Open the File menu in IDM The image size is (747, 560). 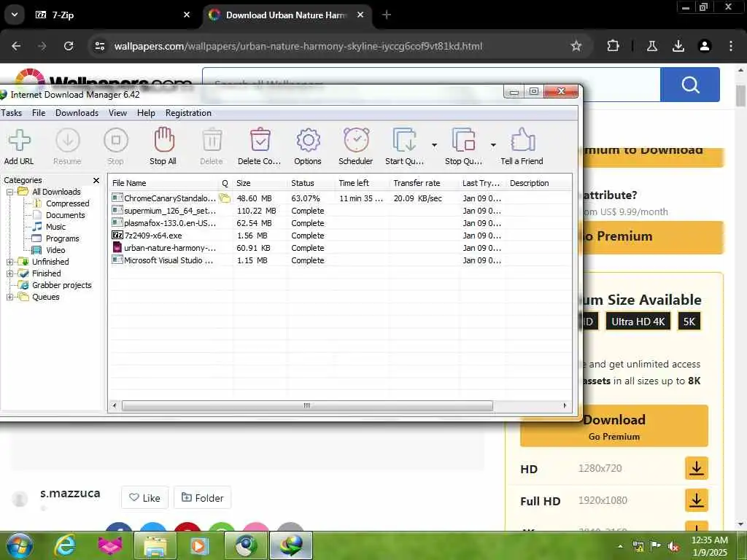pos(39,113)
